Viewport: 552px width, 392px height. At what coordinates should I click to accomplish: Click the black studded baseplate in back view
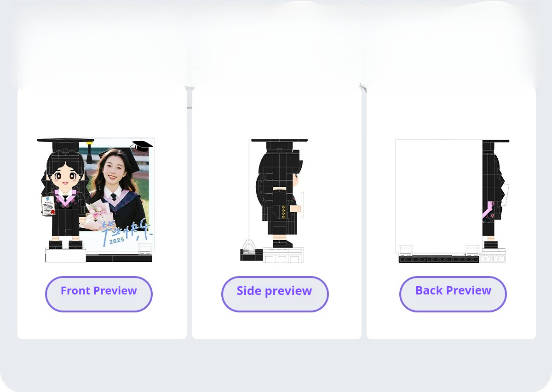click(439, 259)
